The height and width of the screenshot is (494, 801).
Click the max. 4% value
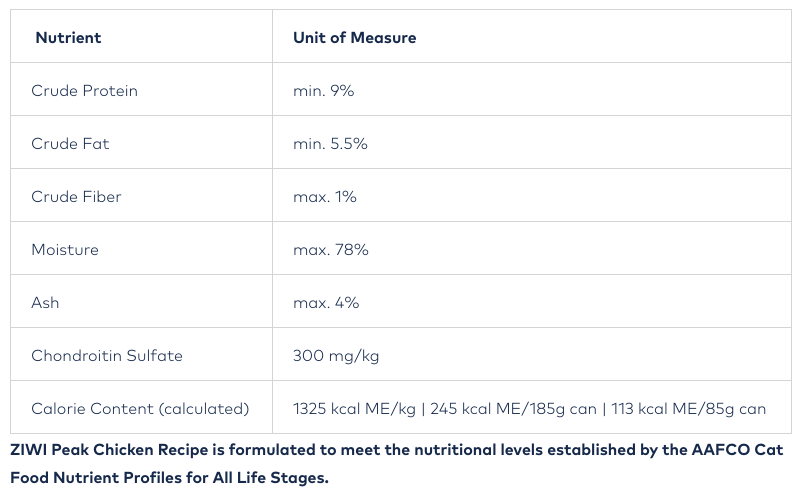point(326,303)
